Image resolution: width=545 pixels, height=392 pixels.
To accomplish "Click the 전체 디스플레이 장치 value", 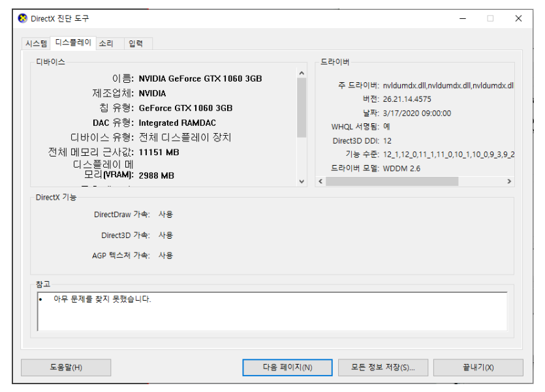I will pyautogui.click(x=185, y=138).
